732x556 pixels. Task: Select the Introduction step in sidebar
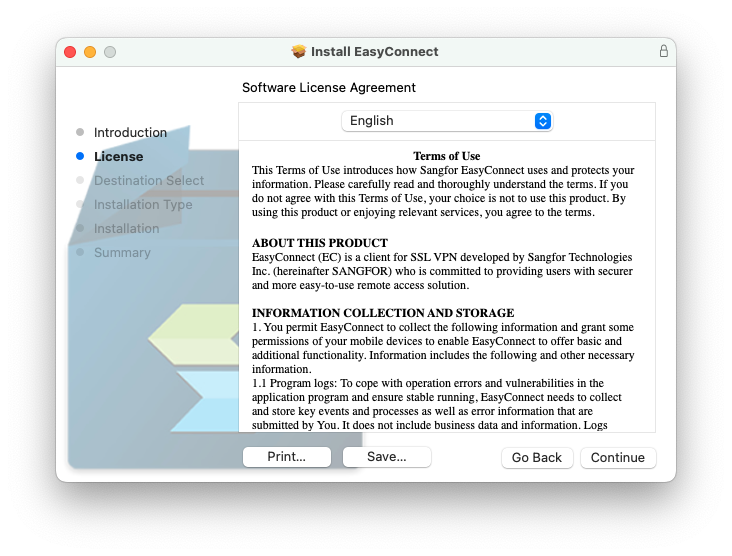pos(130,133)
